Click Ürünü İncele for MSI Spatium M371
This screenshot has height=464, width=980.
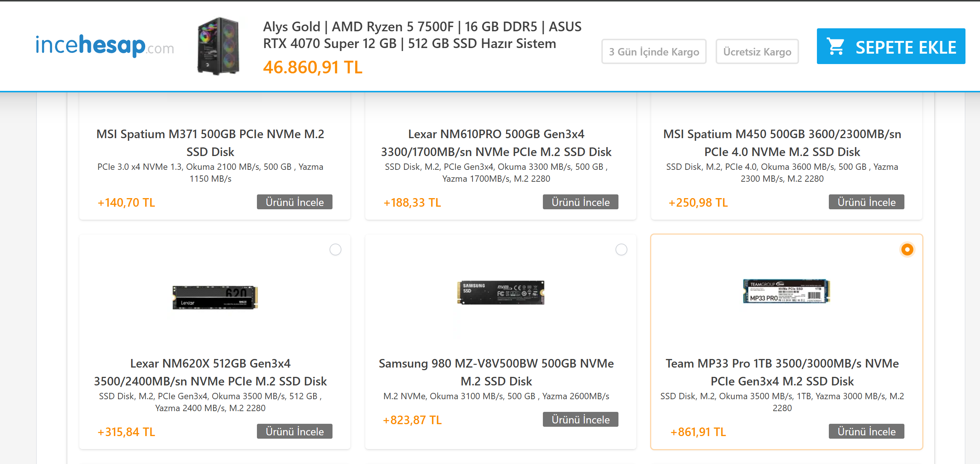[x=295, y=202]
